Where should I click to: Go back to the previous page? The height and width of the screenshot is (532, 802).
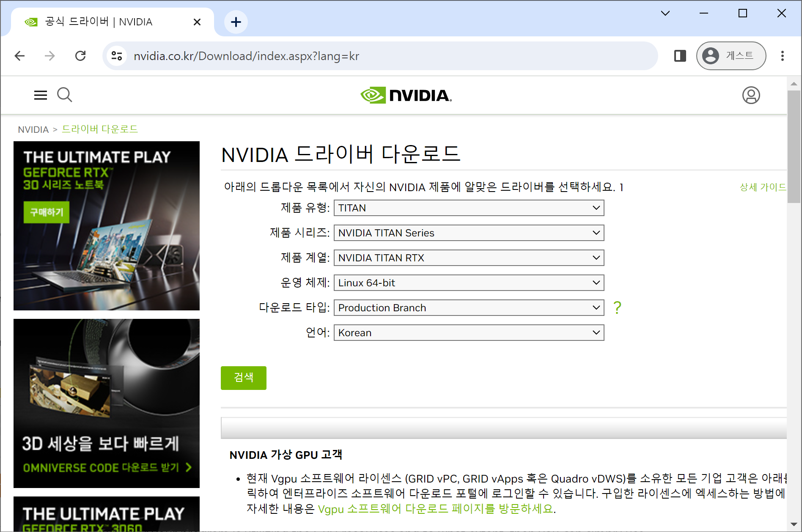tap(20, 56)
